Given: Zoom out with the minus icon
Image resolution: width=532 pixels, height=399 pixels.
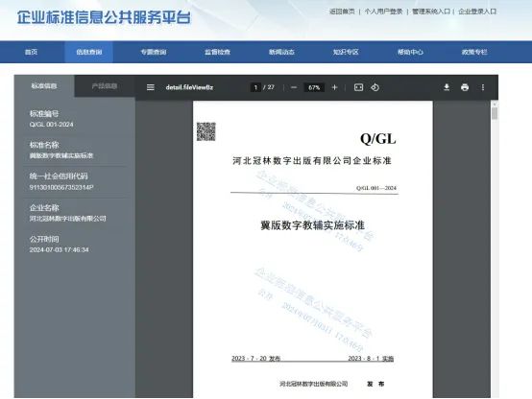Looking at the screenshot, I should click(x=294, y=87).
